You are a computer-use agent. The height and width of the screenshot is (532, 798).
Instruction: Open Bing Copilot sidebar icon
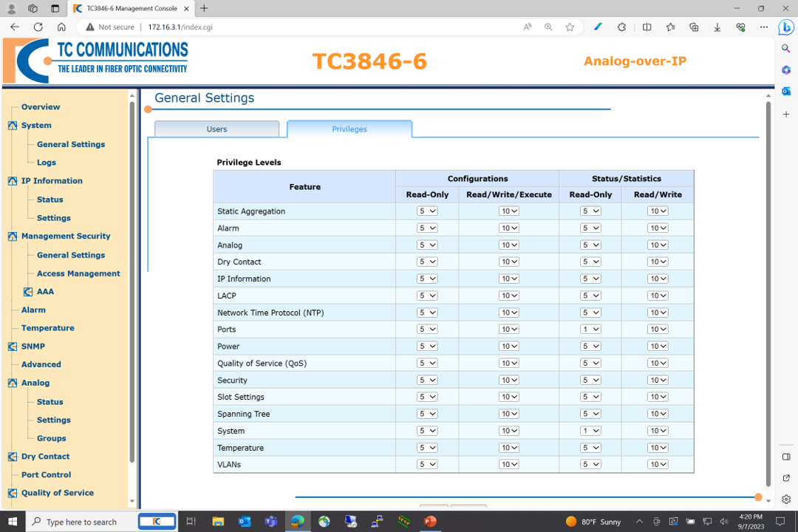(786, 27)
